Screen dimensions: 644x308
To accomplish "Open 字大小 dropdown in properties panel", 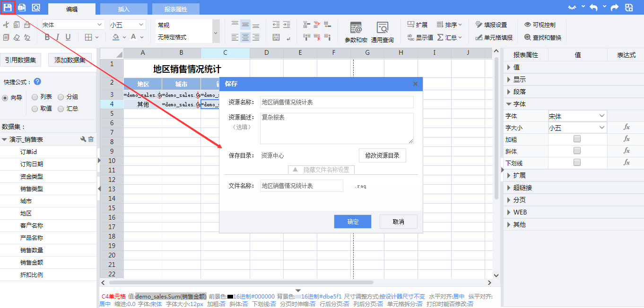I will tap(577, 128).
